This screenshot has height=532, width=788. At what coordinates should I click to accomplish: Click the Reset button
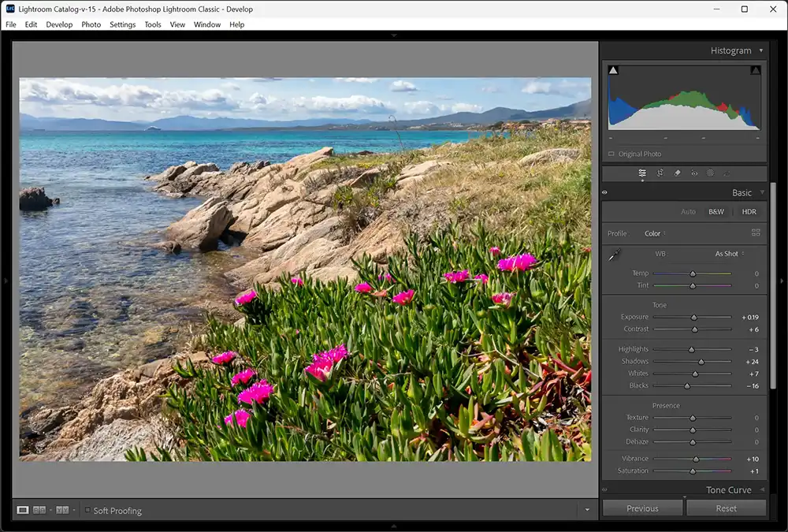[725, 508]
